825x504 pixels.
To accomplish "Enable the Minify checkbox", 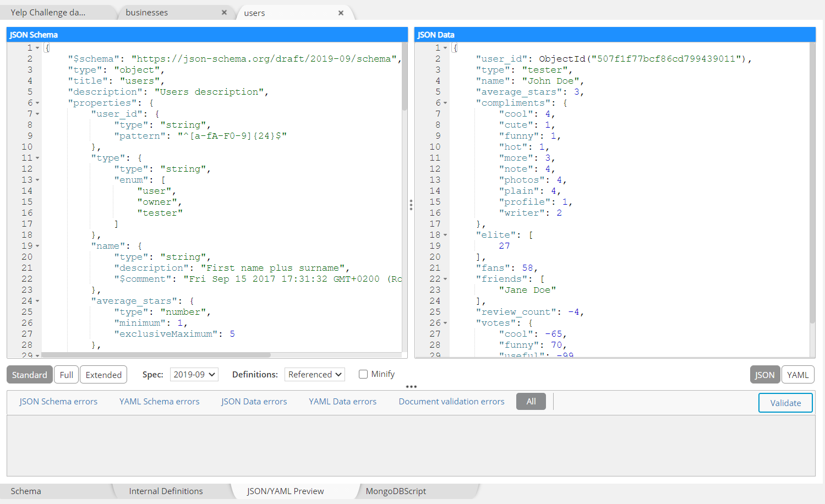I will point(363,374).
